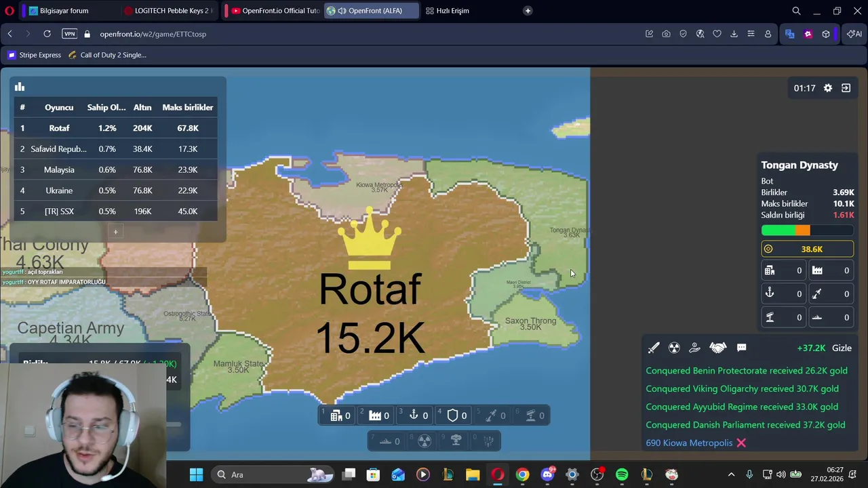Viewport: 868px width, 488px height.
Task: Switch to OpenFront.io Official Tutorial tab
Action: [275, 11]
